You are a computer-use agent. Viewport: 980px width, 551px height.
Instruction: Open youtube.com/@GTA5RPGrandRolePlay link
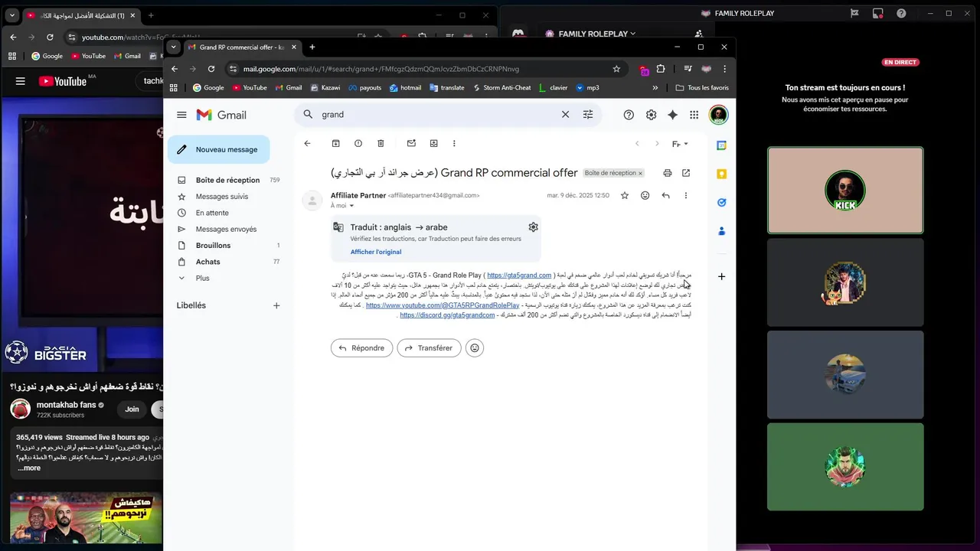click(443, 305)
